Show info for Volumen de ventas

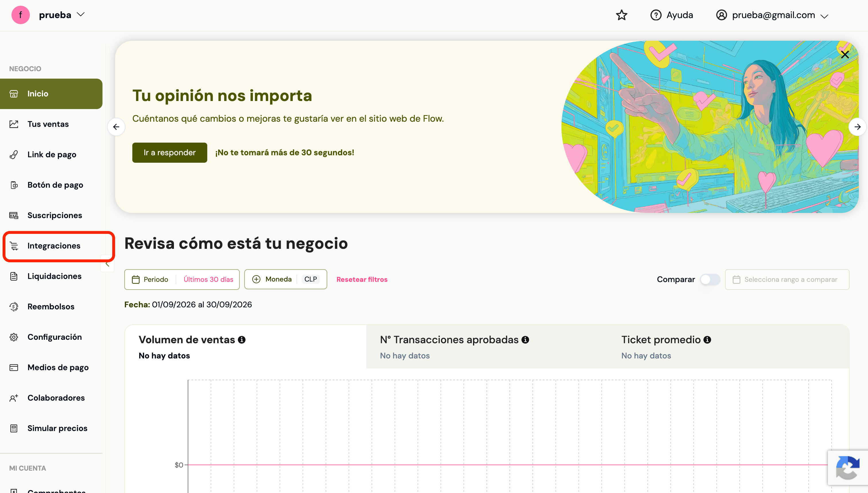click(x=241, y=339)
